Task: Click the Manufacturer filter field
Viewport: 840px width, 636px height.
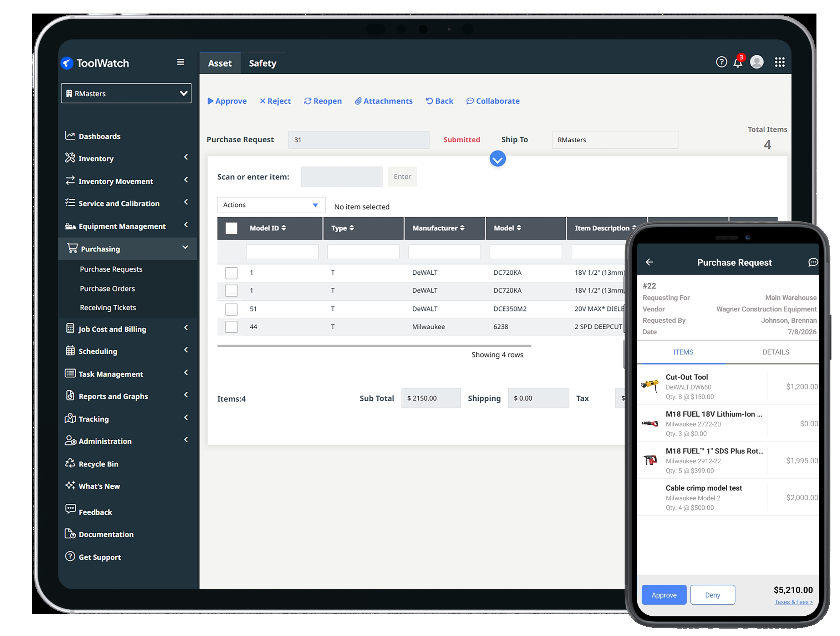Action: pyautogui.click(x=445, y=252)
